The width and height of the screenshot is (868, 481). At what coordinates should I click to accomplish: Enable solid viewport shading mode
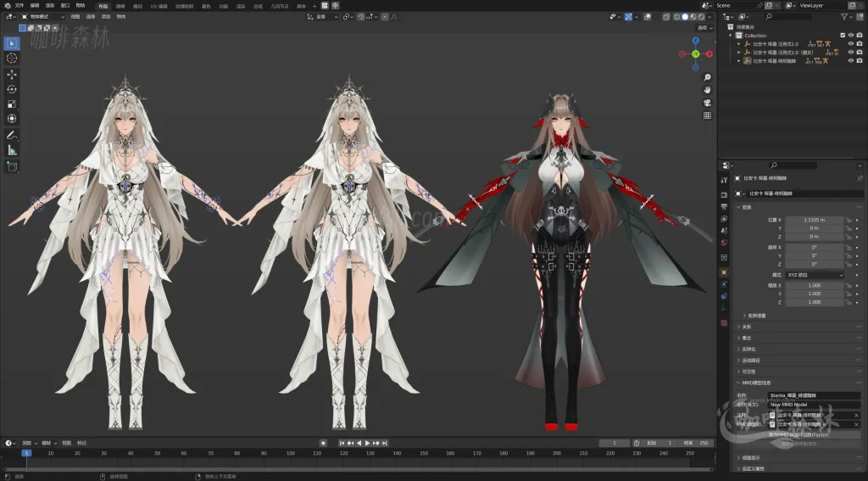pyautogui.click(x=685, y=17)
